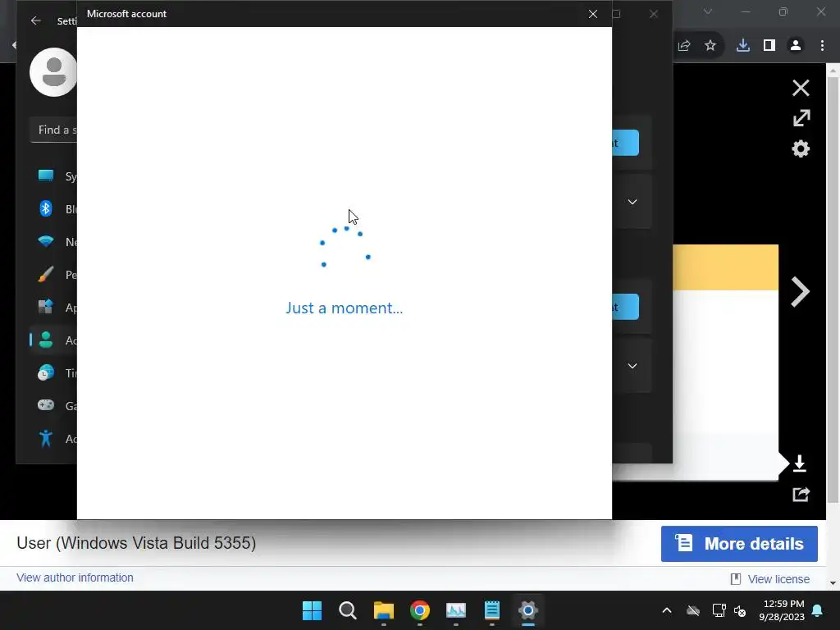Share the image from viewer
This screenshot has width=840, height=630.
click(801, 494)
